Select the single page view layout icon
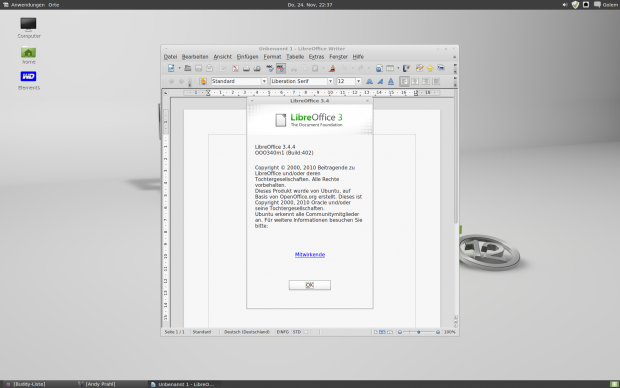 (376, 332)
